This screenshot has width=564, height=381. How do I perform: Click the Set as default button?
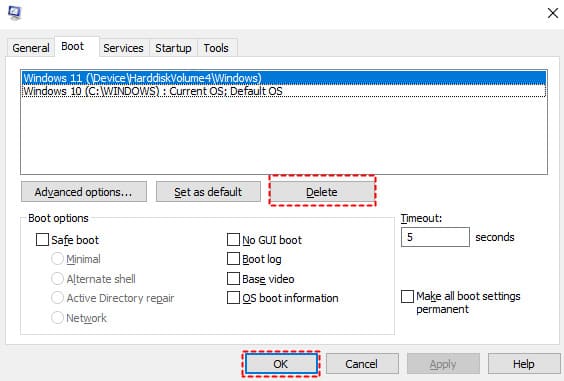coord(208,192)
